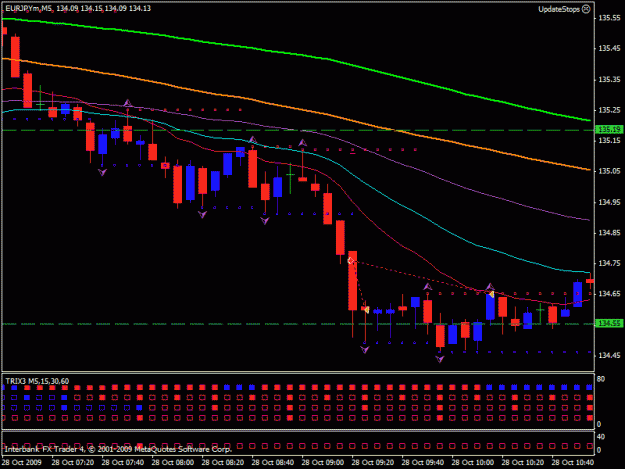Image resolution: width=625 pixels, height=469 pixels.
Task: Click the UpdateStops expert advisor label
Action: point(559,9)
